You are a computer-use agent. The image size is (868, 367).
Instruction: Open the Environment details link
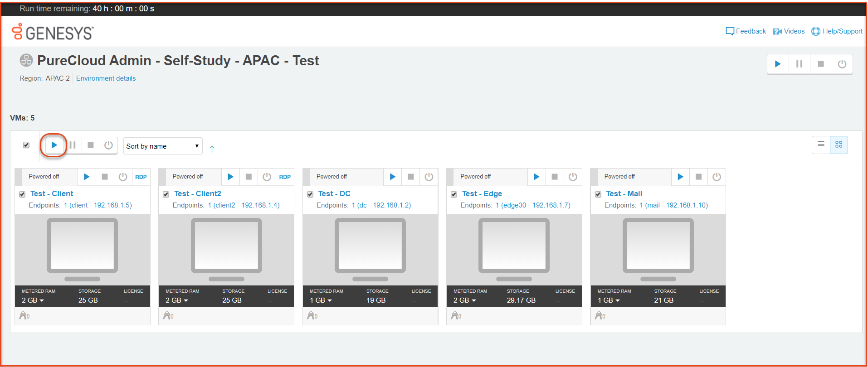pos(106,78)
